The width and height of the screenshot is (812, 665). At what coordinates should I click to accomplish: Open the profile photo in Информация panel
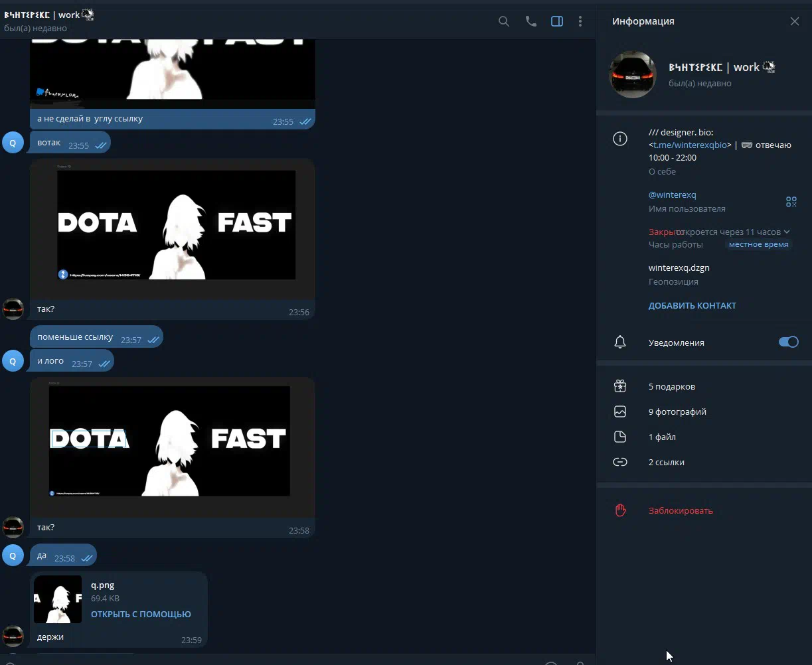click(x=633, y=74)
